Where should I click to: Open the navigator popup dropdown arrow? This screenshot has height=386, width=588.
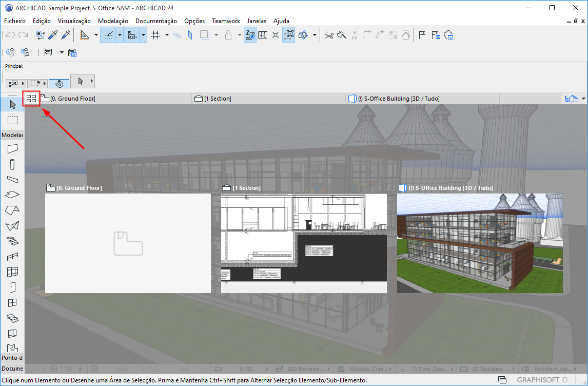point(584,99)
